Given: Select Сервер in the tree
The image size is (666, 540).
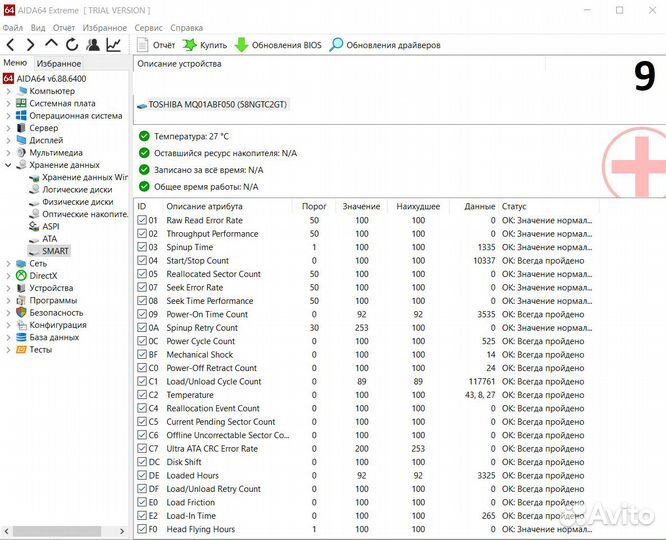Looking at the screenshot, I should point(43,128).
